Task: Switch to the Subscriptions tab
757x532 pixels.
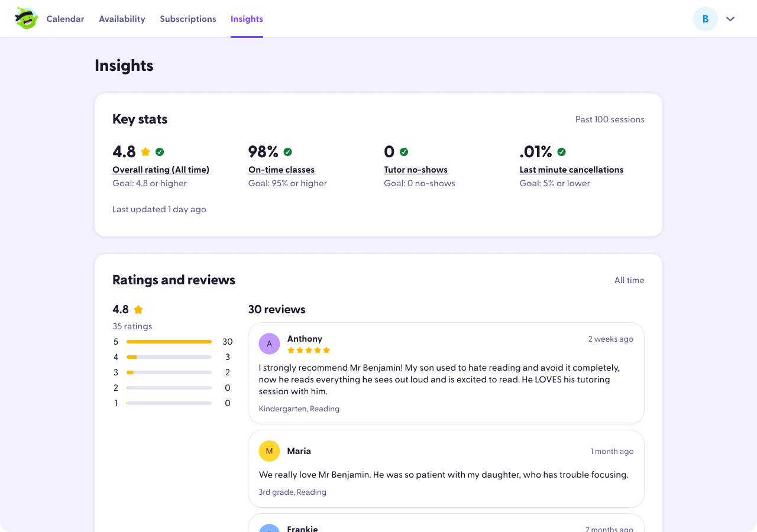Action: click(x=188, y=18)
